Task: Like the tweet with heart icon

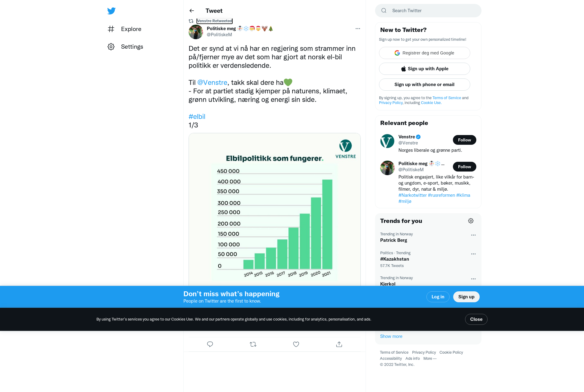Action: click(296, 344)
